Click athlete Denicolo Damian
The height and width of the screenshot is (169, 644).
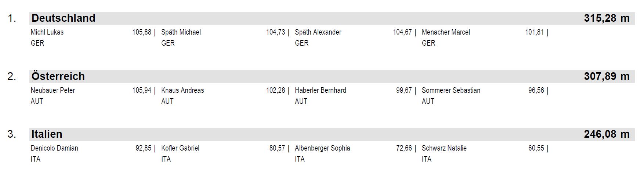[x=54, y=148]
